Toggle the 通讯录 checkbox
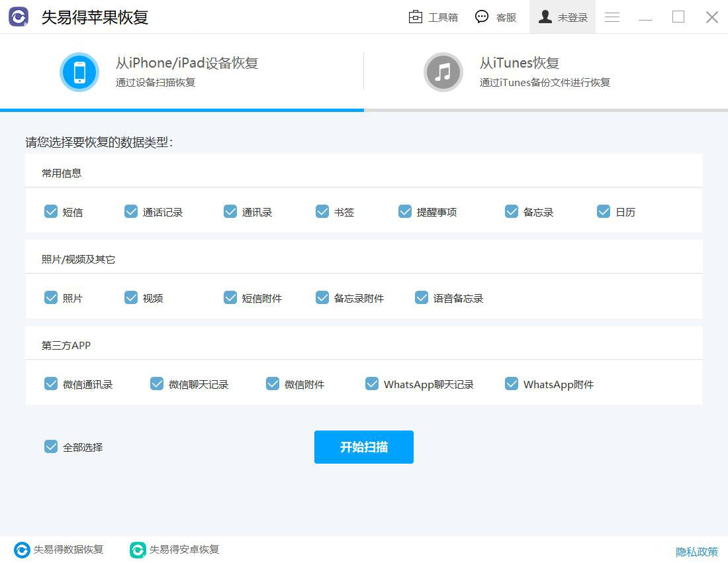 [230, 211]
